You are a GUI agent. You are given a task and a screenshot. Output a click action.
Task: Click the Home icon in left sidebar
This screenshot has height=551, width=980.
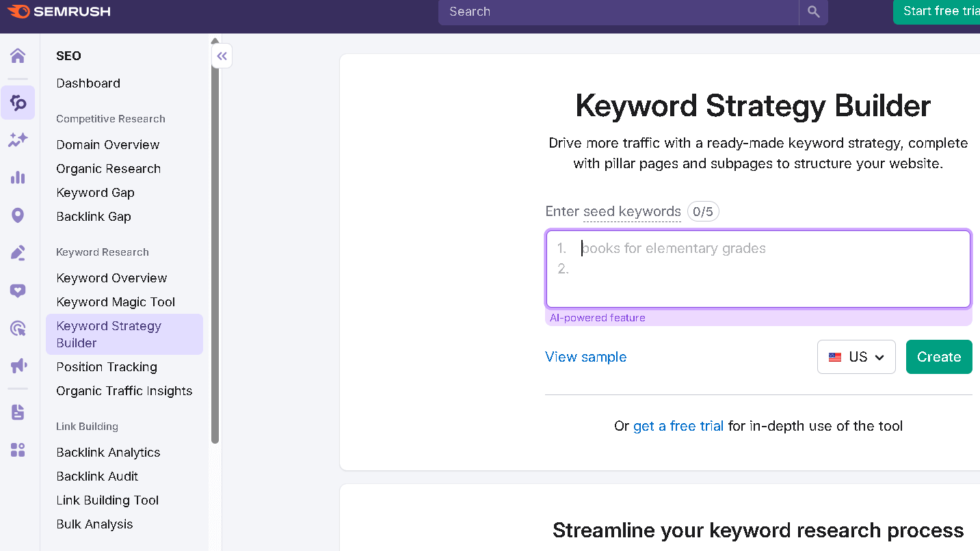coord(18,55)
